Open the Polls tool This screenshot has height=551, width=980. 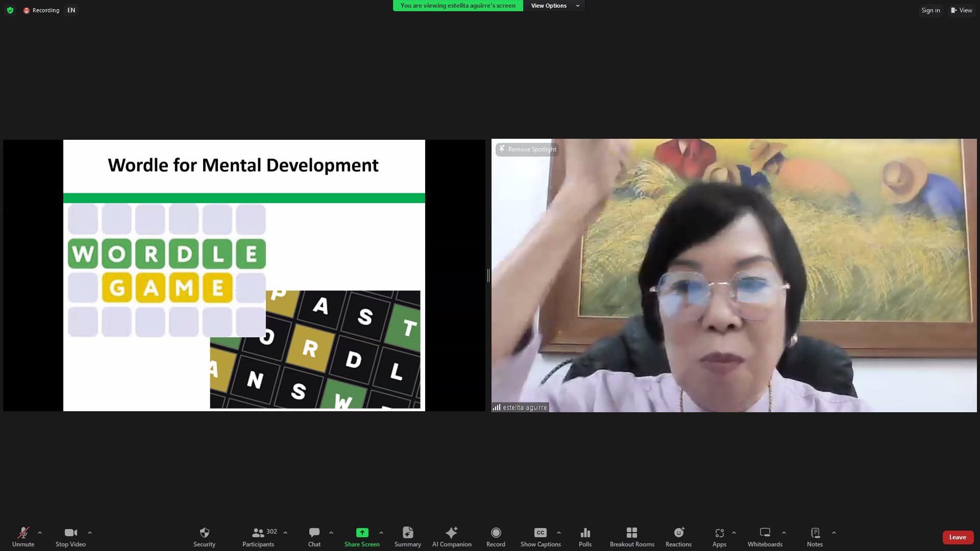[x=585, y=537]
